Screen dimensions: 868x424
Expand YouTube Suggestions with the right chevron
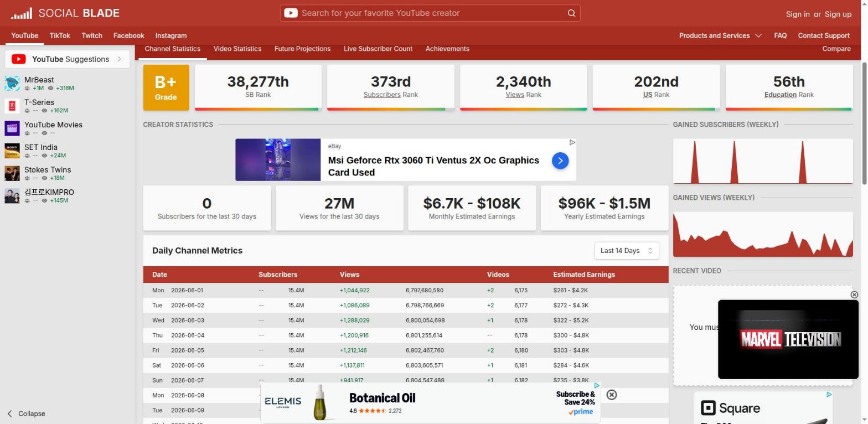[119, 59]
